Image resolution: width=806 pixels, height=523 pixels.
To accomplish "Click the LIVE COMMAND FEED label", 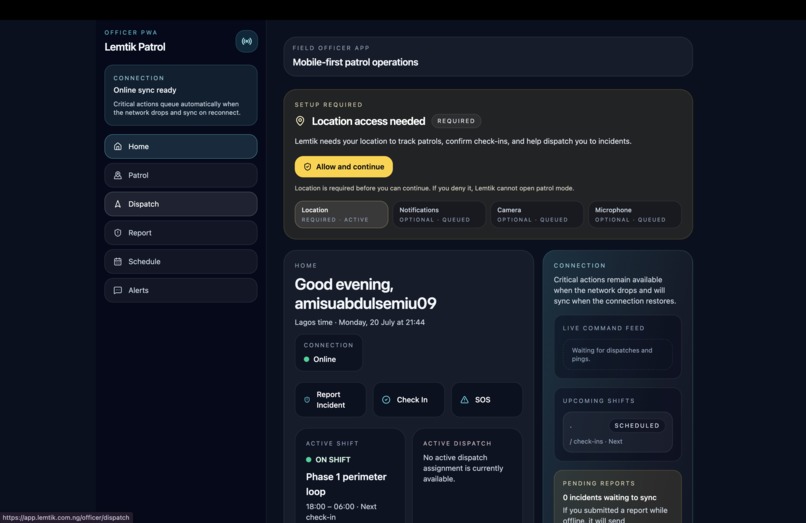I will [603, 328].
